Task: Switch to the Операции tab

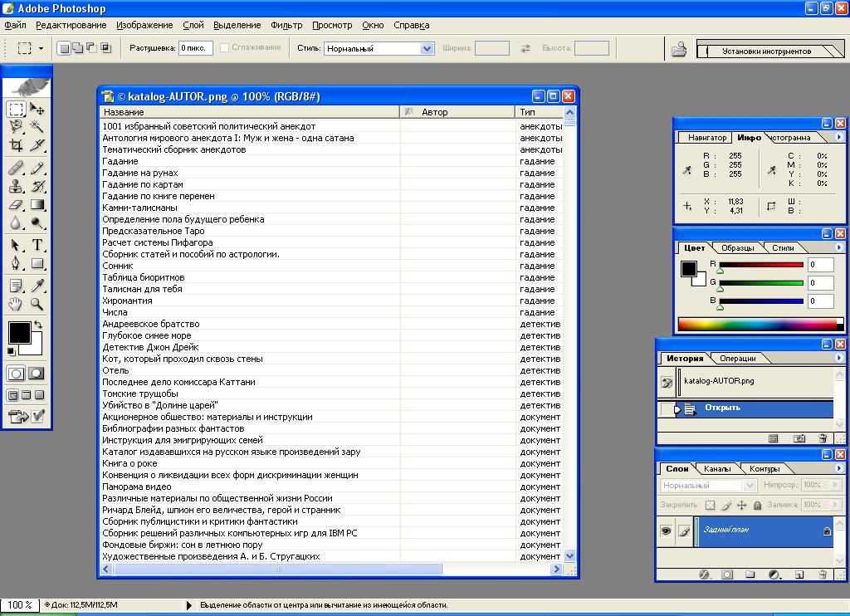Action: [x=737, y=359]
